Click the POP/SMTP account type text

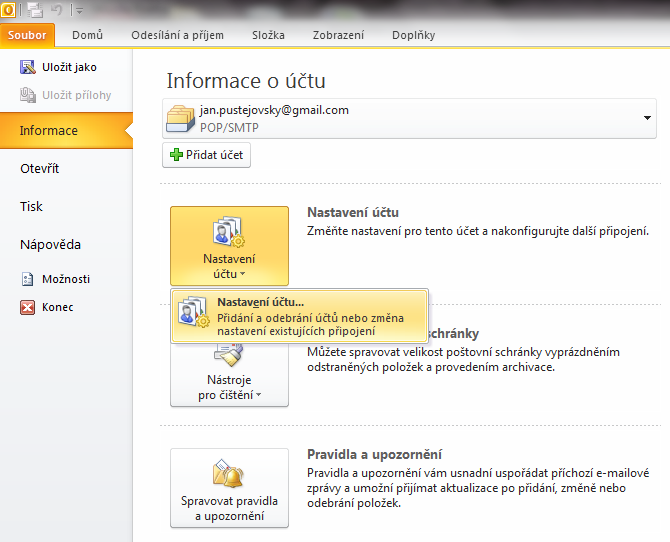pyautogui.click(x=229, y=127)
